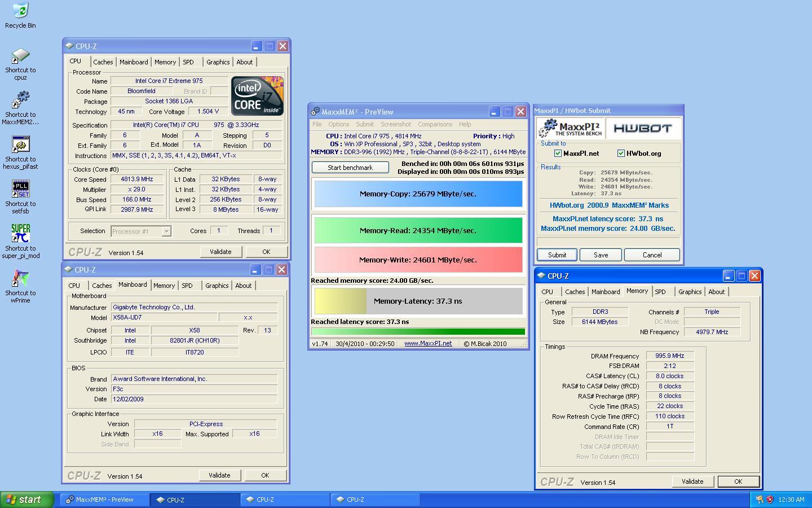
Task: Open the About tab in the mainboard CPU-Z window
Action: pos(244,286)
